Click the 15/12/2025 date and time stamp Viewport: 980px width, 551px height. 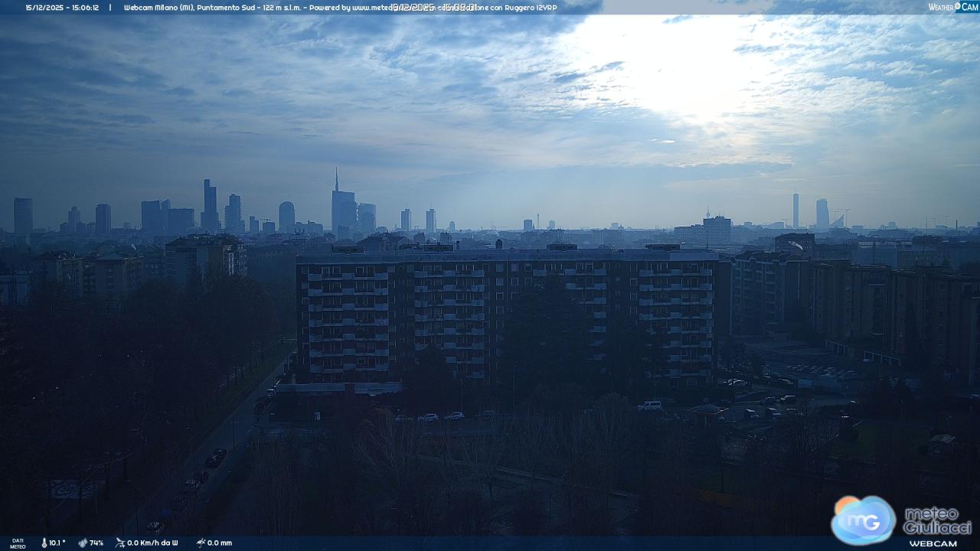click(x=62, y=8)
